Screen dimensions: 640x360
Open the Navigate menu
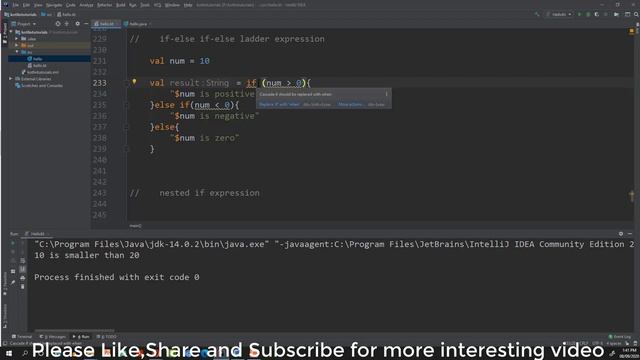tap(53, 5)
